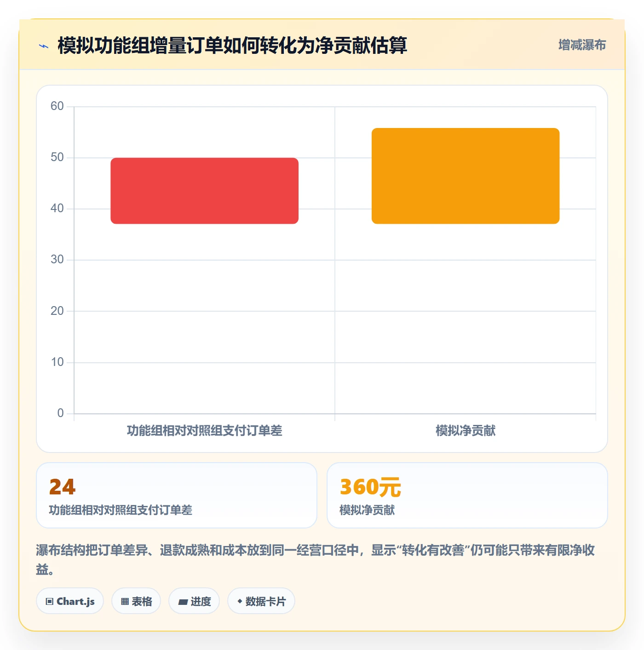Click y-axis tick label 10
The height and width of the screenshot is (650, 644).
pos(57,362)
